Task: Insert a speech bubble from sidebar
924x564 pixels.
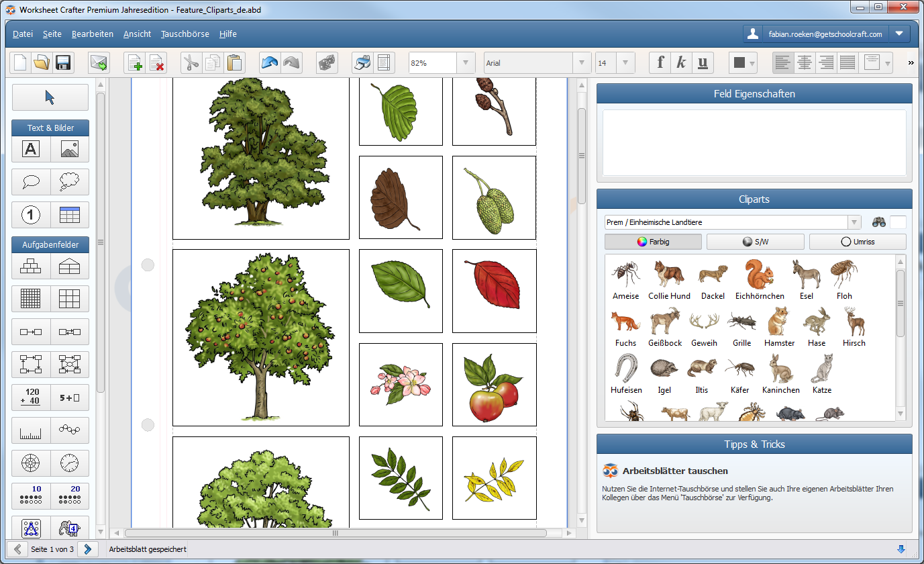Action: (x=32, y=181)
